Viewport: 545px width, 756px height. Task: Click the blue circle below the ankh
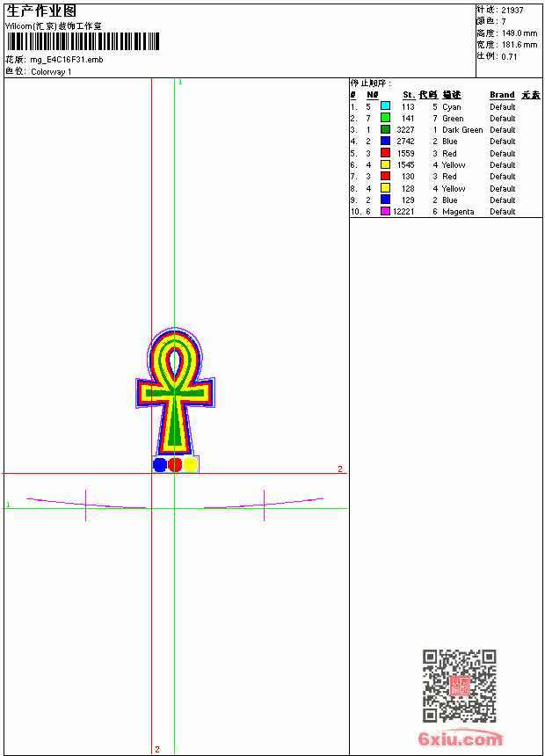pos(160,465)
